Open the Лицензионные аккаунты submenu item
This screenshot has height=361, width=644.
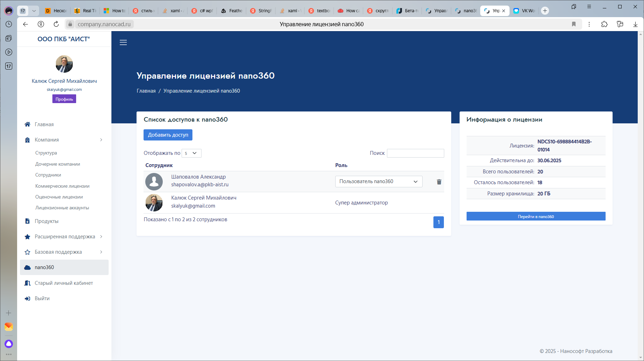(62, 208)
